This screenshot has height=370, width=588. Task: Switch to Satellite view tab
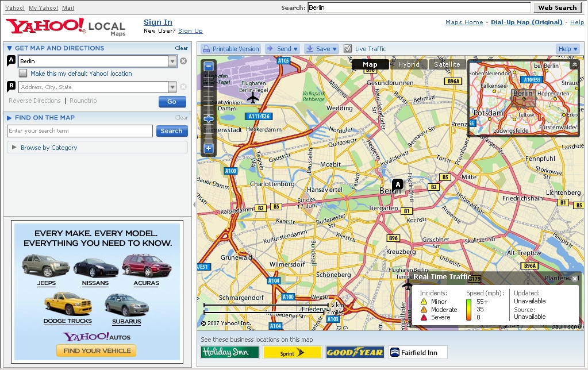point(447,64)
